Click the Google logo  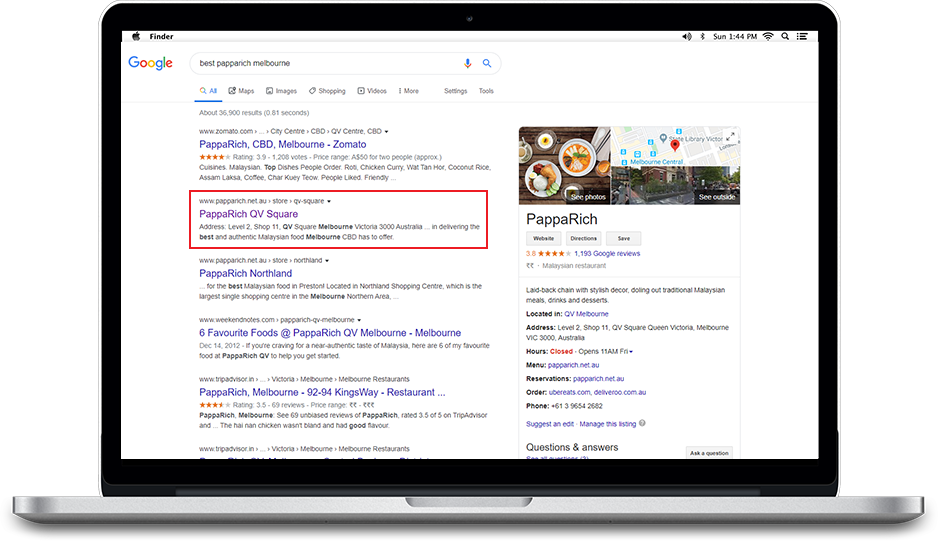(150, 63)
